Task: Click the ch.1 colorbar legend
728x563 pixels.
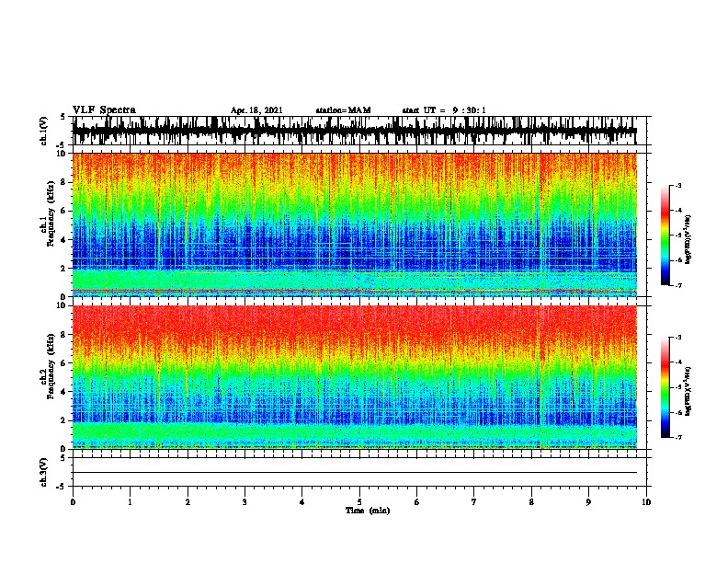Action: pyautogui.click(x=665, y=236)
